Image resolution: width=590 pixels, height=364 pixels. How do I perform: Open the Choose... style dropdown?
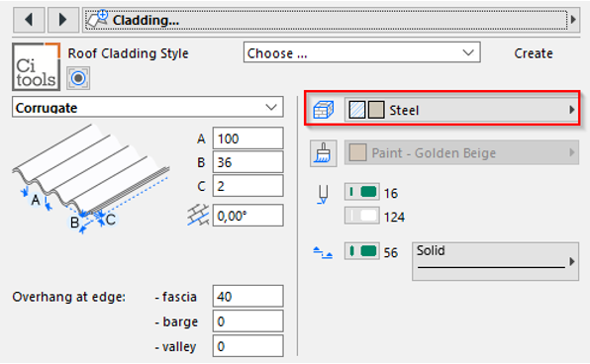tap(362, 52)
